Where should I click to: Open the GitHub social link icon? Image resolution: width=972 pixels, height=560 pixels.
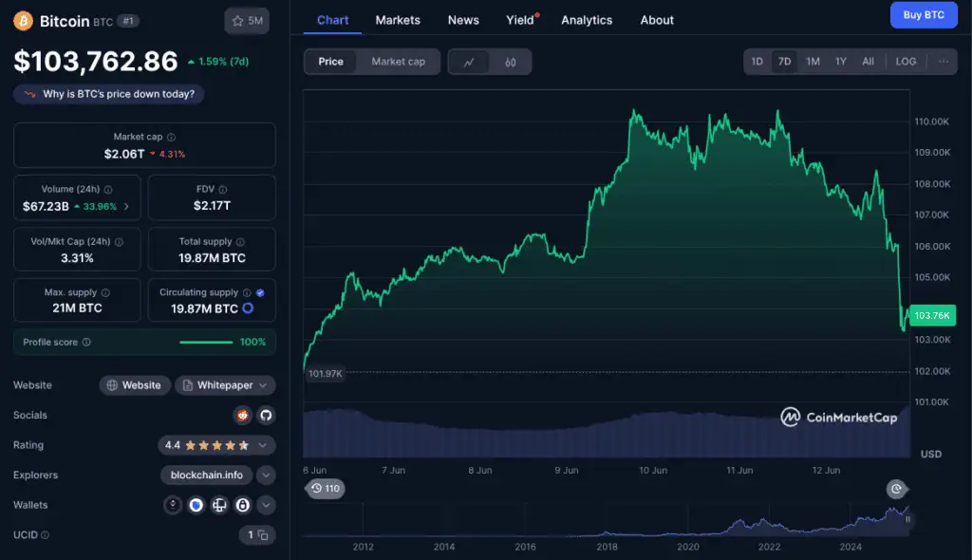266,416
